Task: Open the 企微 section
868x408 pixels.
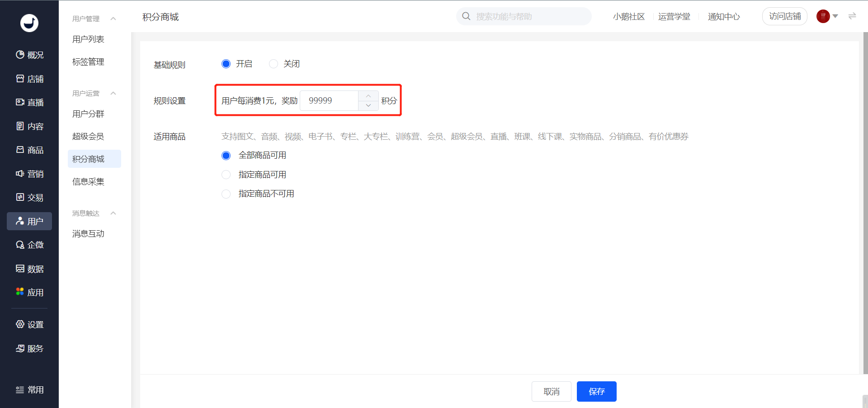Action: (x=29, y=245)
